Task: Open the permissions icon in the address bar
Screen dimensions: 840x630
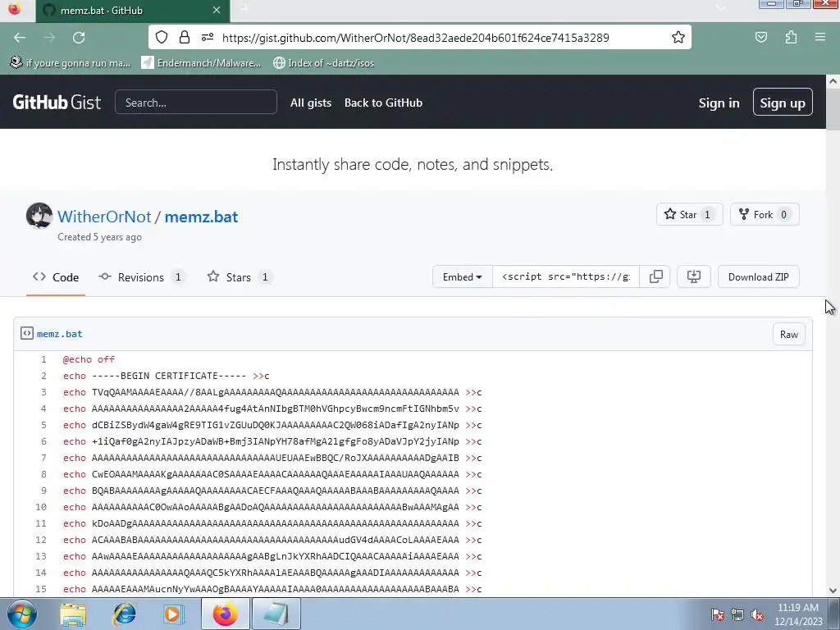Action: [x=208, y=37]
